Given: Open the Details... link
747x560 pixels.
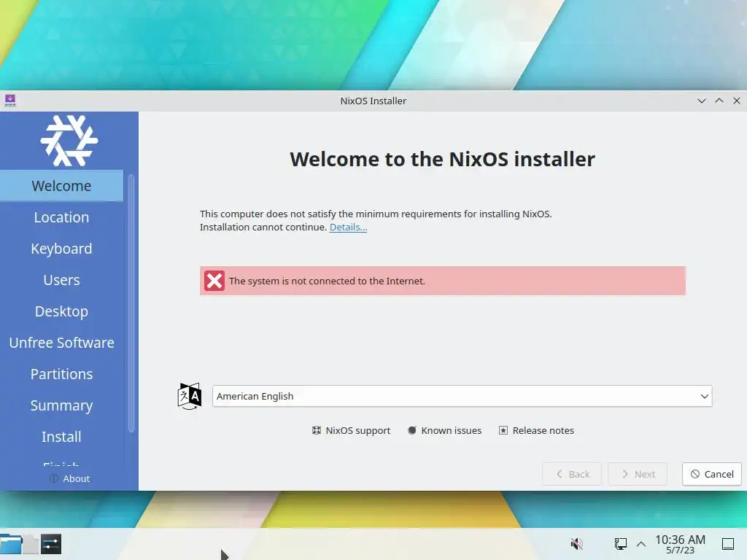Looking at the screenshot, I should pyautogui.click(x=348, y=227).
